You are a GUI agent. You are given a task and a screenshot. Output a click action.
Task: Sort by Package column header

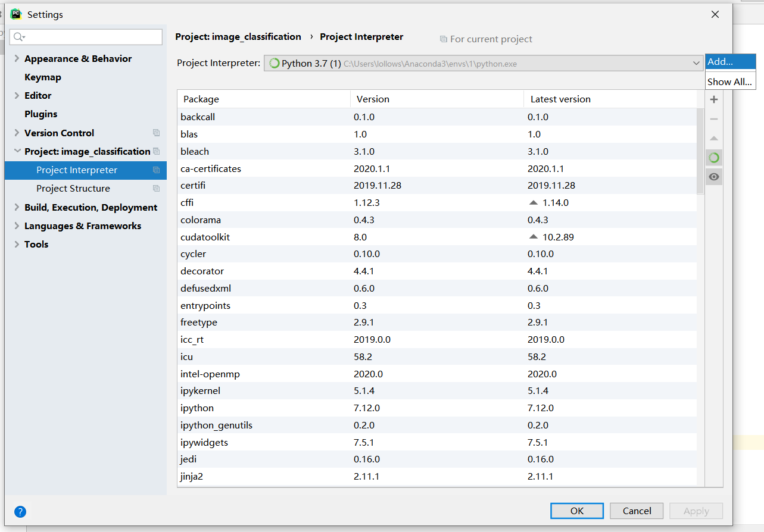point(264,99)
